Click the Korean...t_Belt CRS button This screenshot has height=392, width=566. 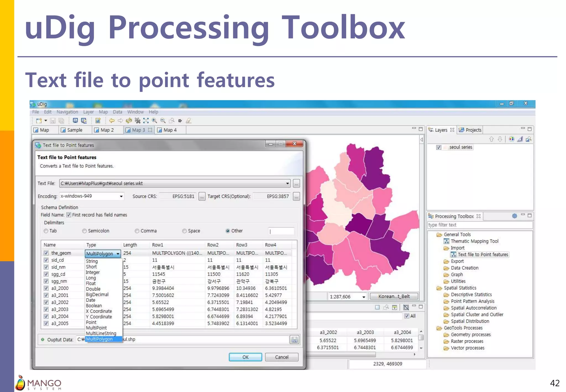point(394,296)
